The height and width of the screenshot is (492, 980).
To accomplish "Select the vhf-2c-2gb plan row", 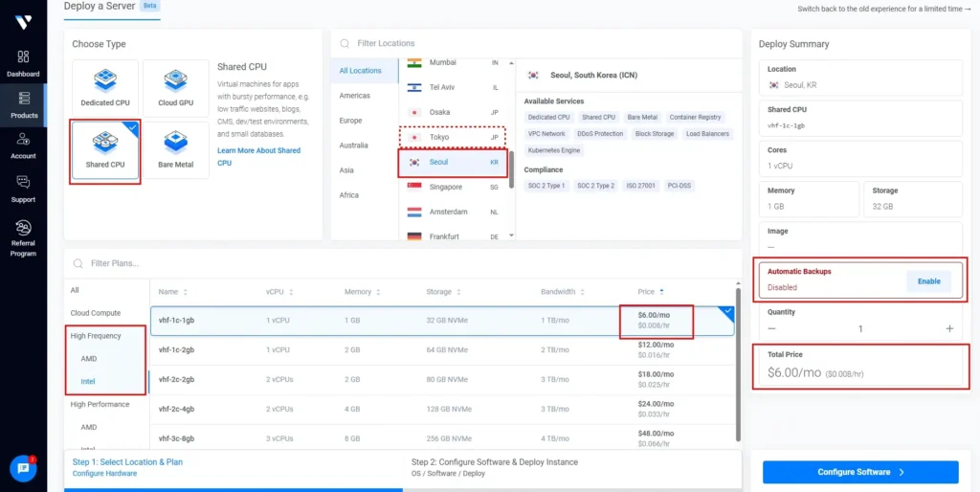I will pos(442,380).
